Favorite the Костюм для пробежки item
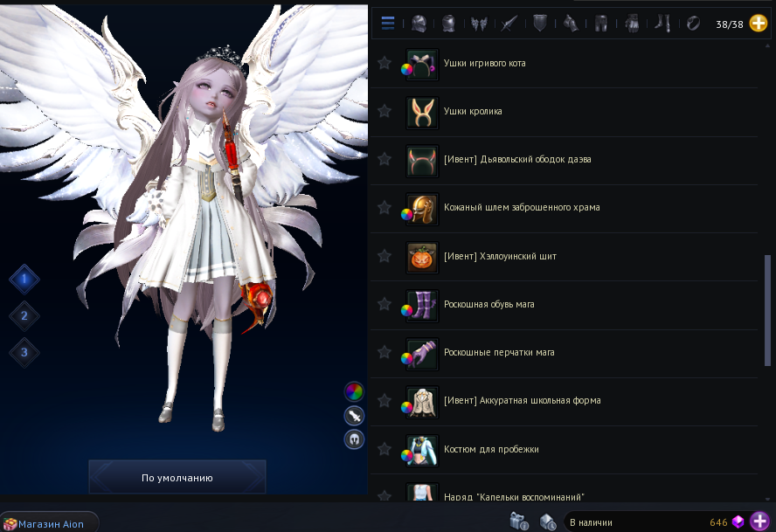 pyautogui.click(x=384, y=449)
